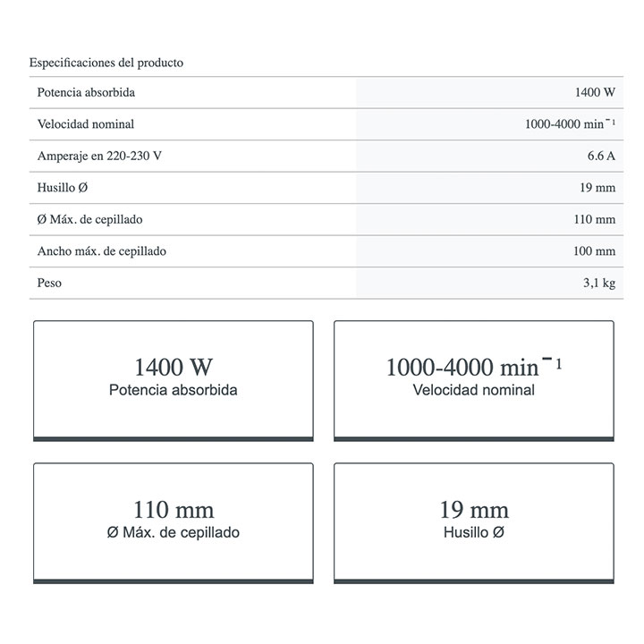Select the 'Peso' table row label
The width and height of the screenshot is (644, 644).
tap(49, 283)
